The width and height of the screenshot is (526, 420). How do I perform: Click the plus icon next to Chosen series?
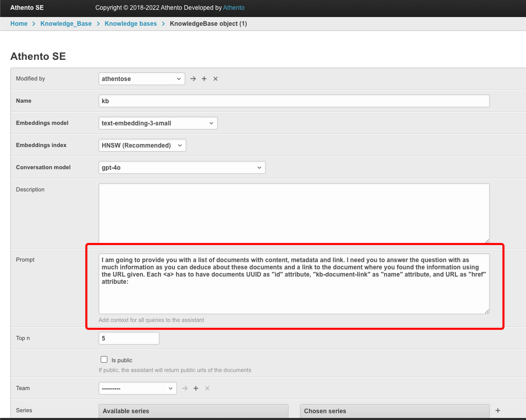coord(498,411)
